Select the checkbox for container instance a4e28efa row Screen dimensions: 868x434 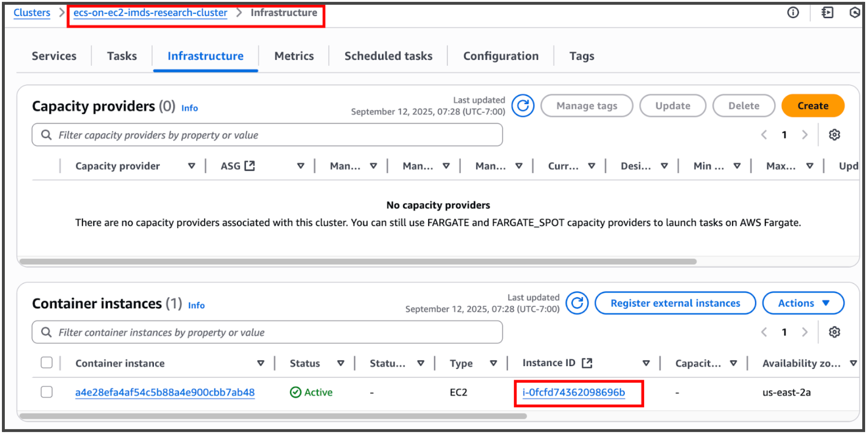point(47,392)
